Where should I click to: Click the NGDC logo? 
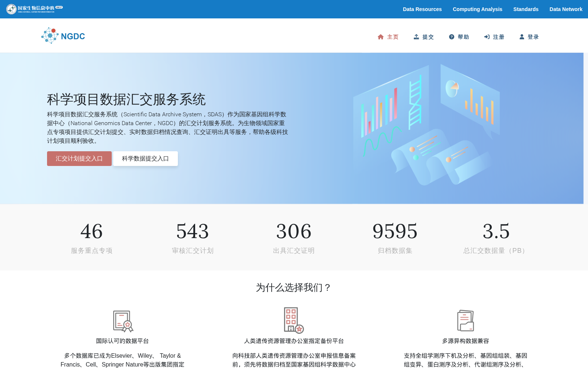coord(63,36)
